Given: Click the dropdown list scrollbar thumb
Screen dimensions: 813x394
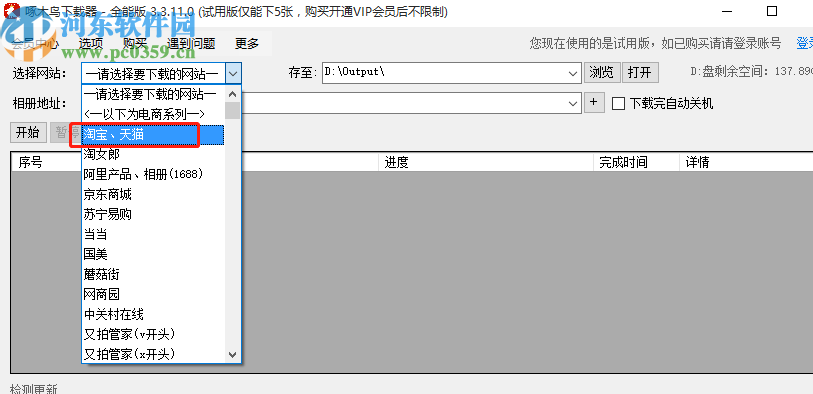Looking at the screenshot, I should (233, 110).
